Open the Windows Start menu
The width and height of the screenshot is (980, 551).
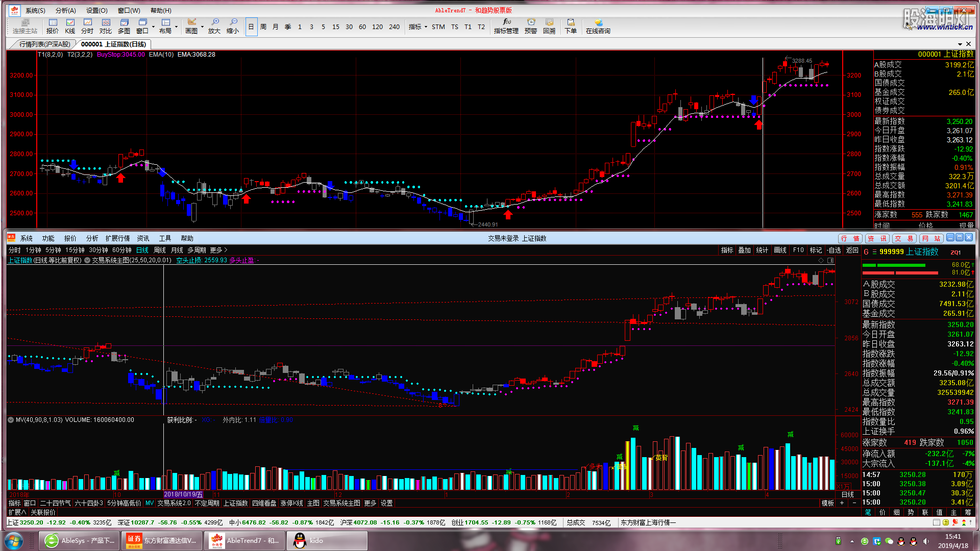[x=14, y=541]
